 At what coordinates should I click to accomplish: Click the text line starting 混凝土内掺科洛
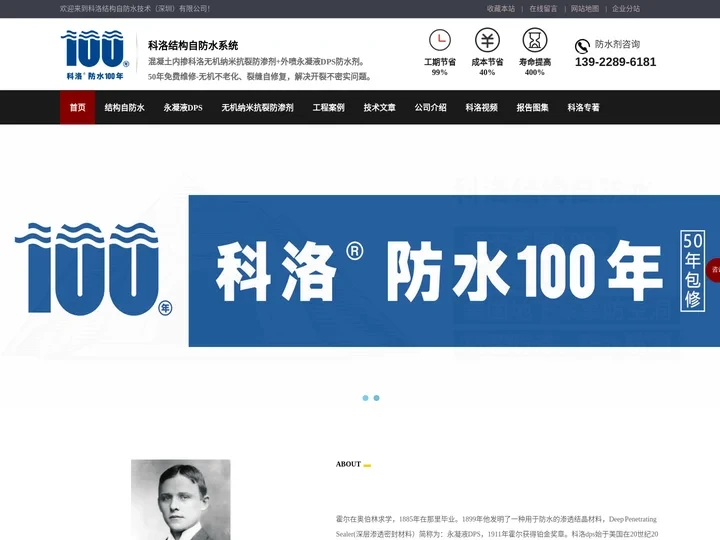click(x=257, y=62)
